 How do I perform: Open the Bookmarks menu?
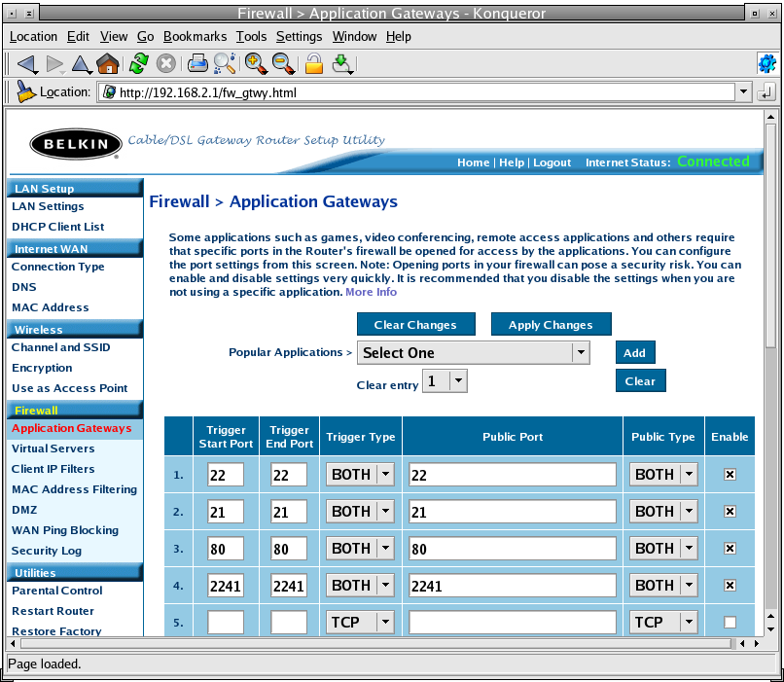pos(195,37)
